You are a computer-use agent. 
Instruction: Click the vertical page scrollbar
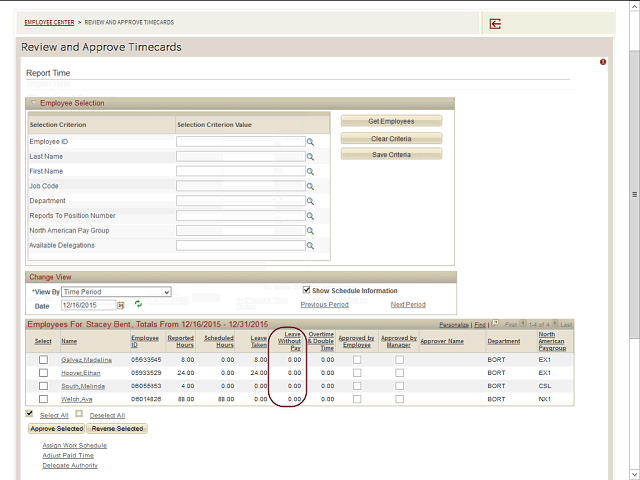tap(634, 194)
